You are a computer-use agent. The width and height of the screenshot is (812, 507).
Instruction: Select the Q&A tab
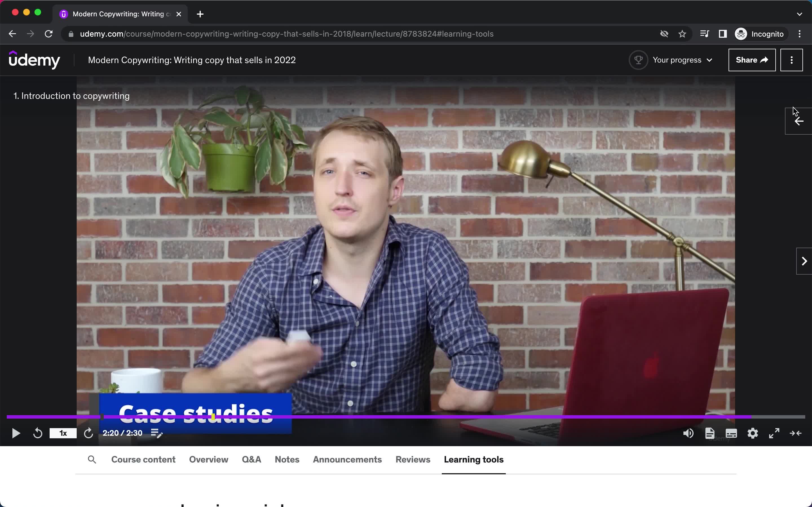click(x=251, y=459)
